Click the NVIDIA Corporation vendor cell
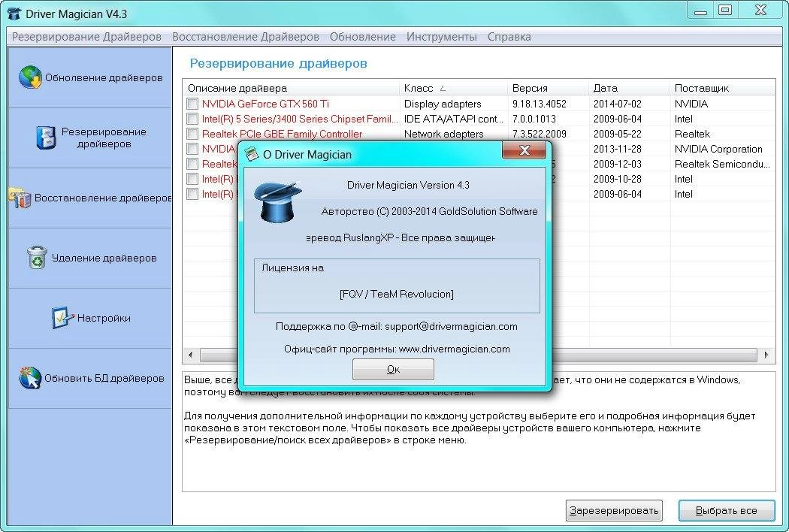Image resolution: width=789 pixels, height=532 pixels. click(718, 149)
